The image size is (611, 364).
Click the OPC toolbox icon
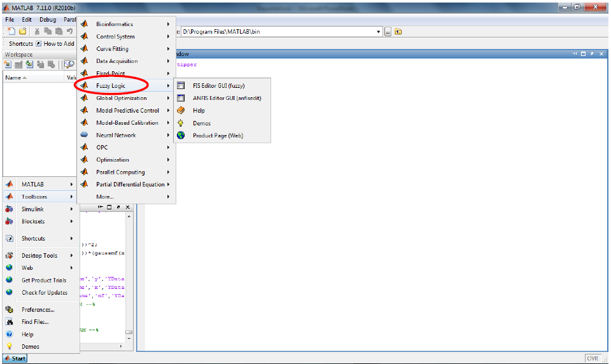(84, 147)
